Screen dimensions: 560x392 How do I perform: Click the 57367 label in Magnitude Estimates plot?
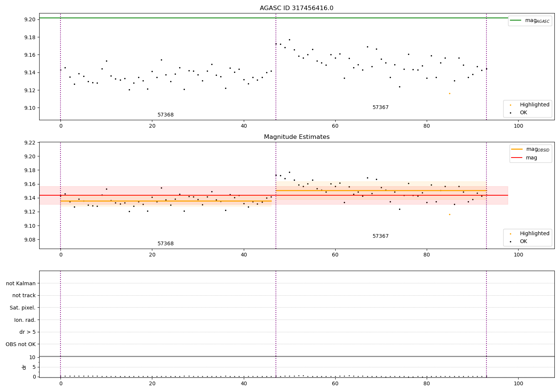tap(380, 236)
